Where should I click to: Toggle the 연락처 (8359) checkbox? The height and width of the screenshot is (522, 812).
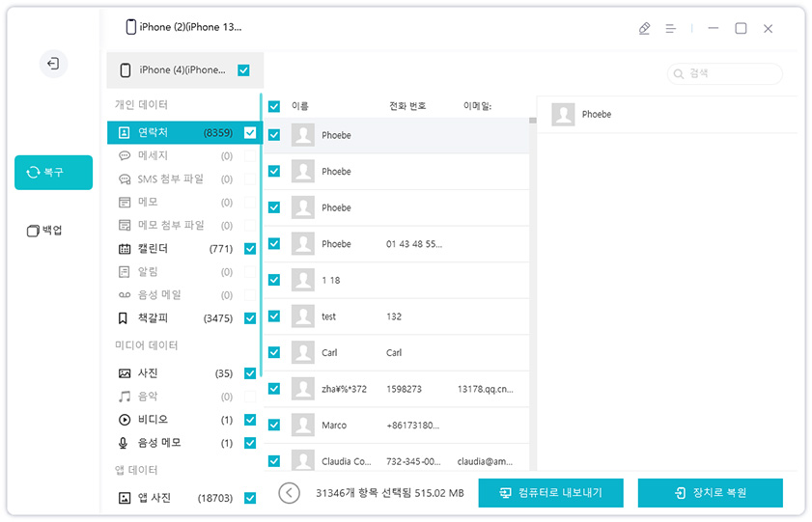click(250, 133)
